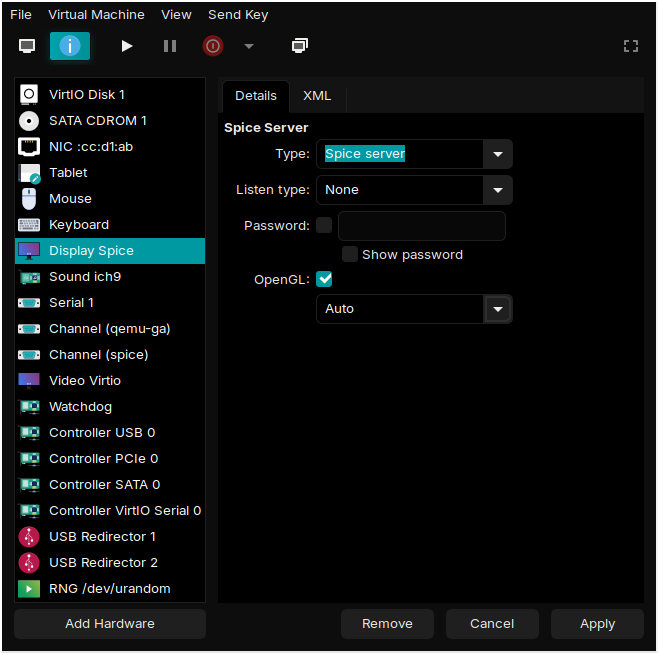Shut down the virtual machine
Image resolution: width=658 pixels, height=653 pixels.
point(213,46)
